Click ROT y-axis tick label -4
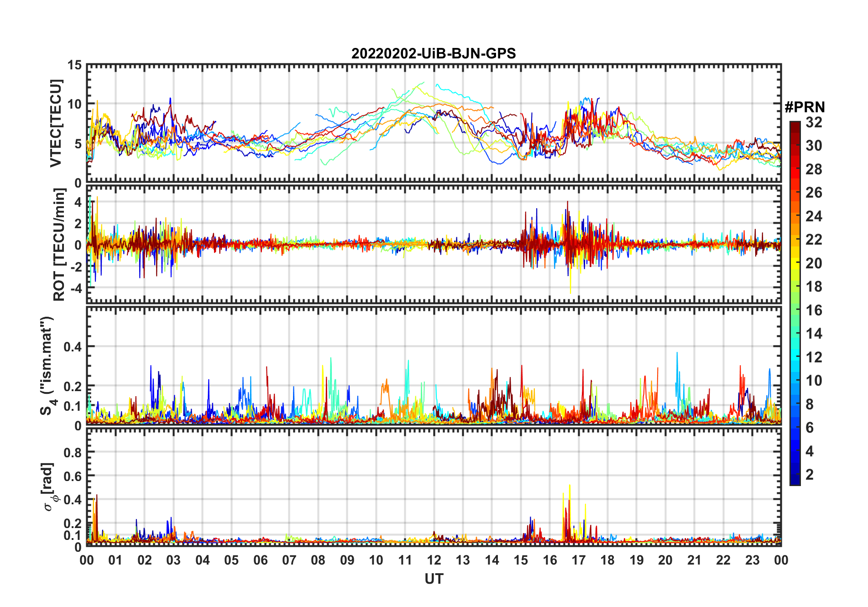Screen dimensions: 868x607 point(76,288)
